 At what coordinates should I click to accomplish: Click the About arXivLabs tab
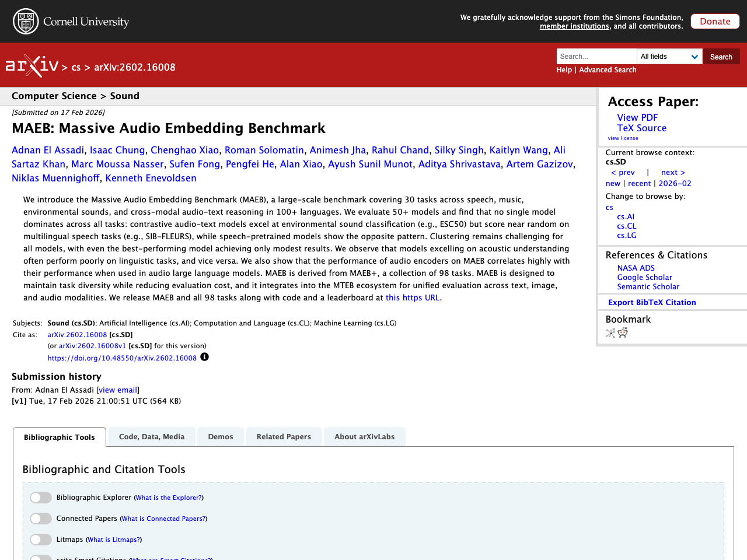click(x=364, y=436)
